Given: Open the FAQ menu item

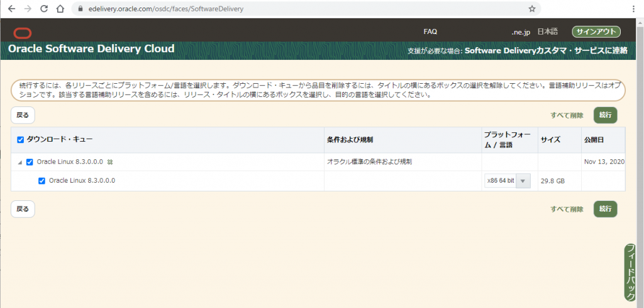Looking at the screenshot, I should [430, 31].
